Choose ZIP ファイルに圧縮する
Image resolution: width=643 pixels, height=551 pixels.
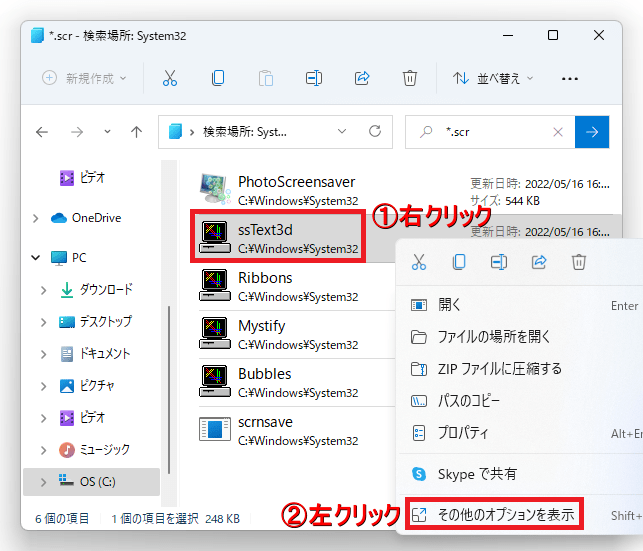(521, 369)
